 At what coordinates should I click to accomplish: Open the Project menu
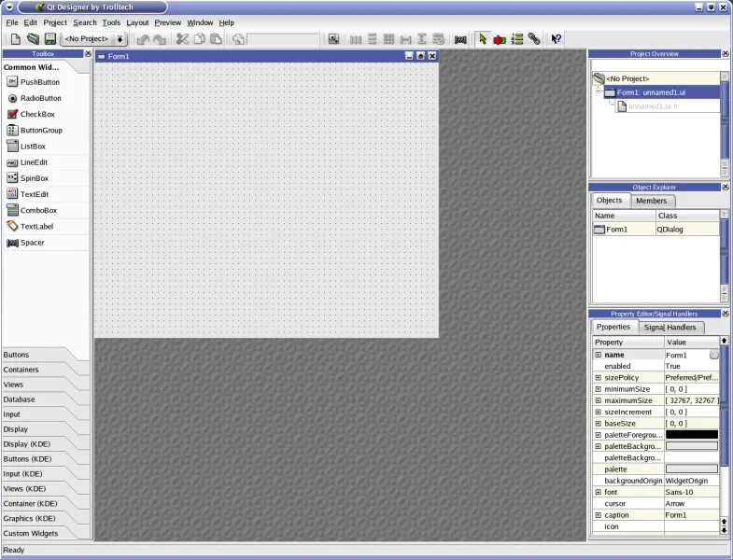(55, 22)
